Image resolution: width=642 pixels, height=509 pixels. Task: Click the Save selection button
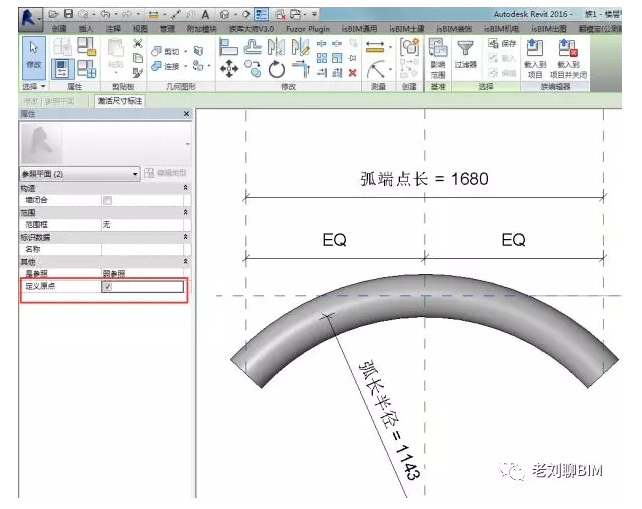[502, 43]
